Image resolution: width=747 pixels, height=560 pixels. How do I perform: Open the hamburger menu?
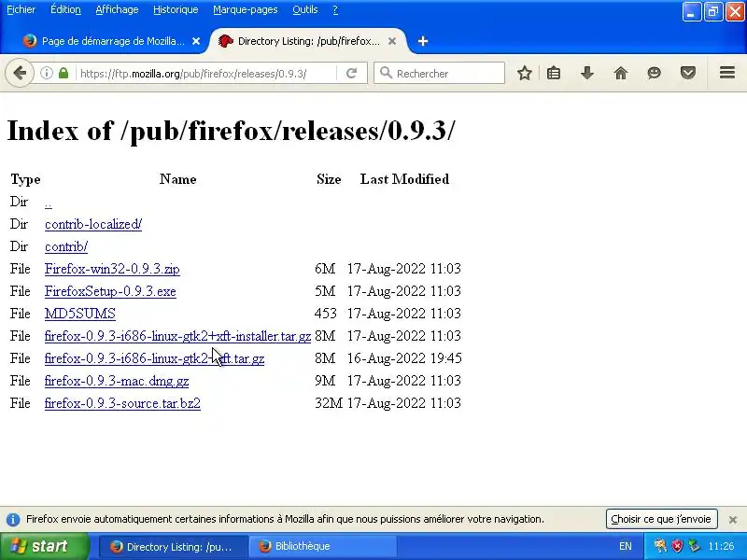coord(727,73)
